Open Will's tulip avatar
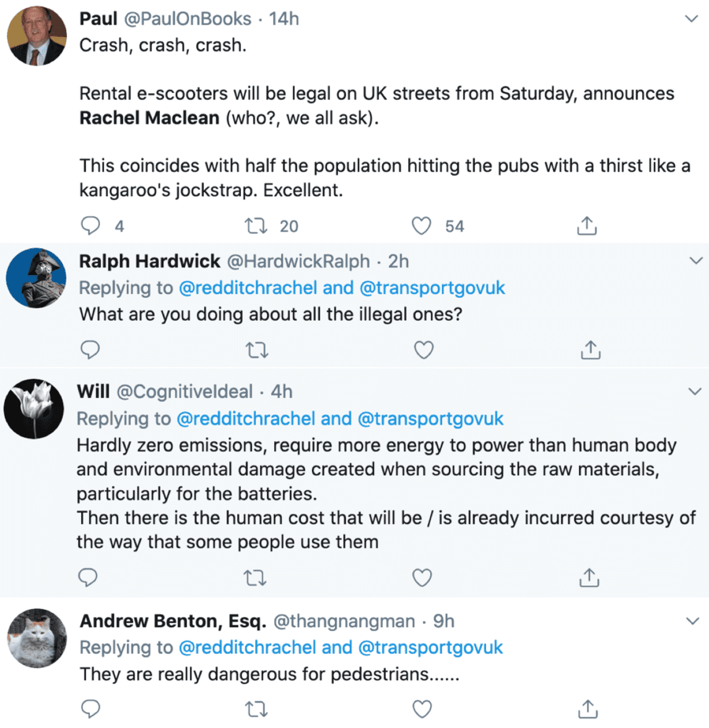 [x=35, y=409]
